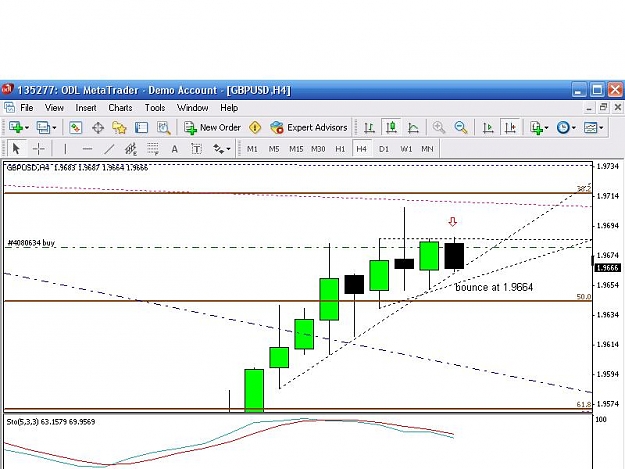The image size is (625, 469).
Task: Open the Periods clock icon
Action: click(x=563, y=128)
